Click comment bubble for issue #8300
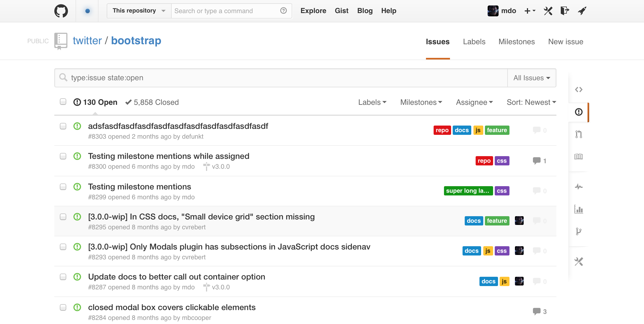This screenshot has width=644, height=324. (x=536, y=161)
